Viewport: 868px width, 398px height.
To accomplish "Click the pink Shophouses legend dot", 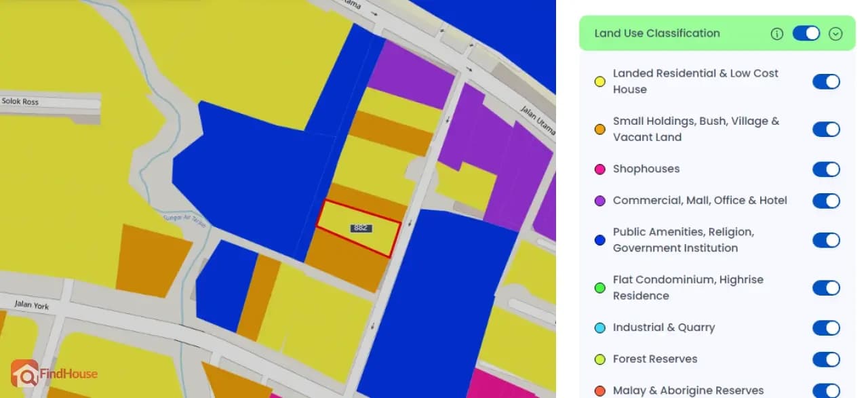I will 599,169.
